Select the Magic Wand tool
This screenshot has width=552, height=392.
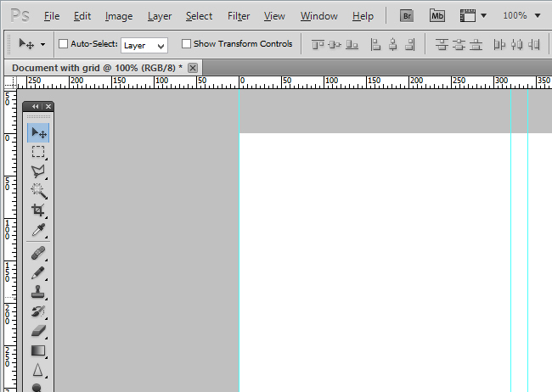[38, 191]
